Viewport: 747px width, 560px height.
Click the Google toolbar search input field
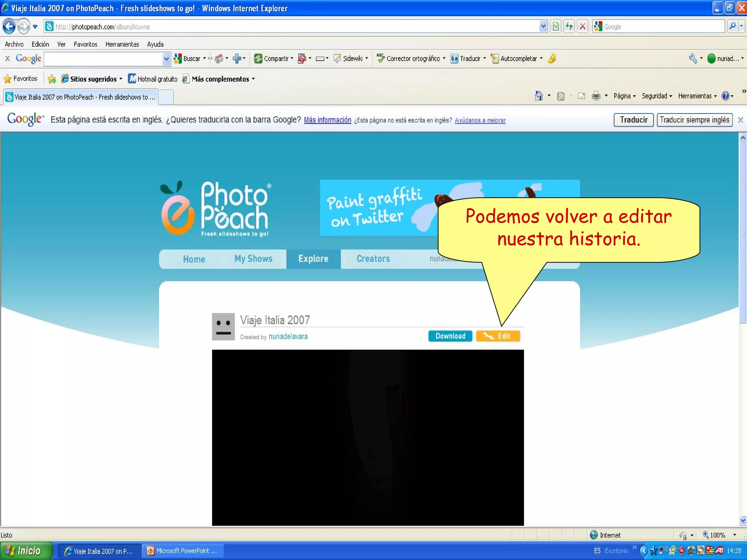pyautogui.click(x=103, y=59)
